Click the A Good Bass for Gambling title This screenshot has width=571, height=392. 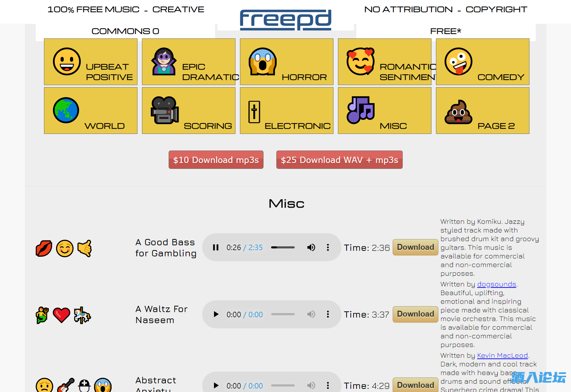pyautogui.click(x=166, y=248)
